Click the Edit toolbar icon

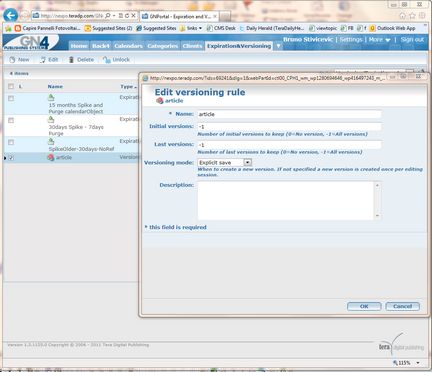[x=43, y=60]
